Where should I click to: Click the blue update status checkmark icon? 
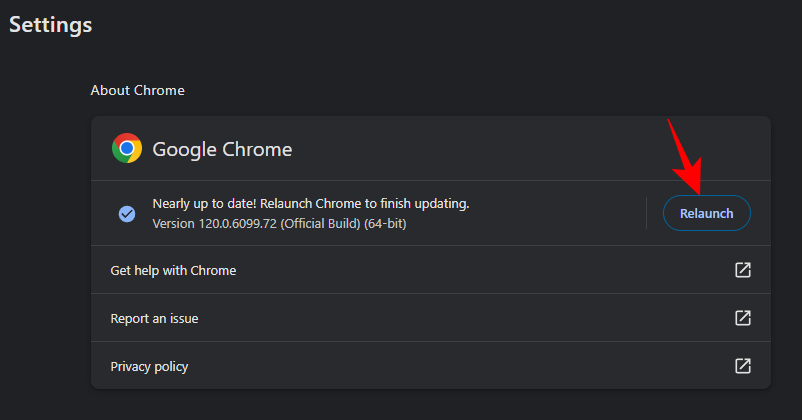pos(127,213)
